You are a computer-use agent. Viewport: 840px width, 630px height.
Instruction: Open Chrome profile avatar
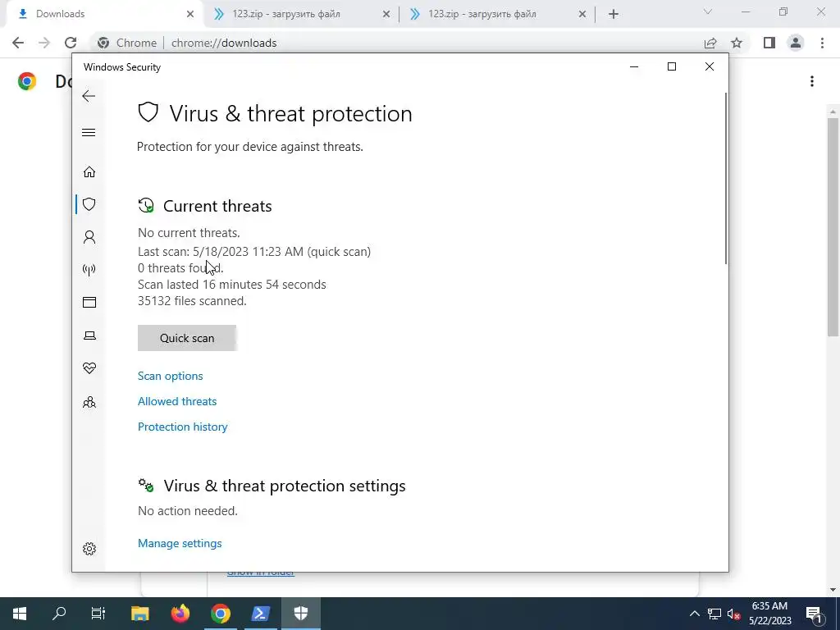796,43
